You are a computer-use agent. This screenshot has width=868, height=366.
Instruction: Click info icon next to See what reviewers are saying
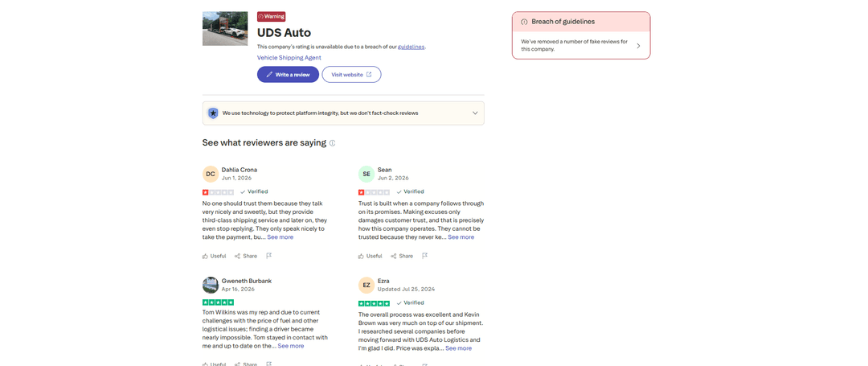tap(332, 143)
